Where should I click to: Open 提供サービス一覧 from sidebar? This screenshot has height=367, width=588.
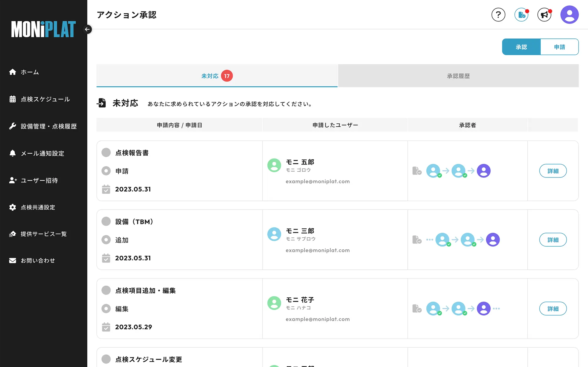point(44,234)
